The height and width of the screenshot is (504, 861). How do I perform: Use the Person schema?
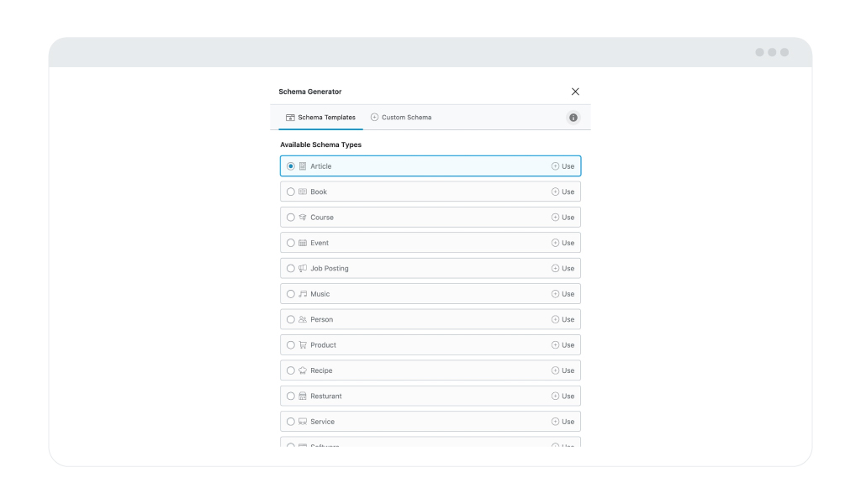point(563,319)
